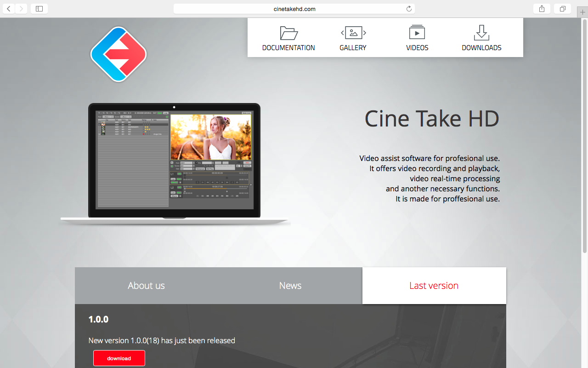Screen dimensions: 588x368
Task: Open a new tab with plus button
Action: coord(582,12)
